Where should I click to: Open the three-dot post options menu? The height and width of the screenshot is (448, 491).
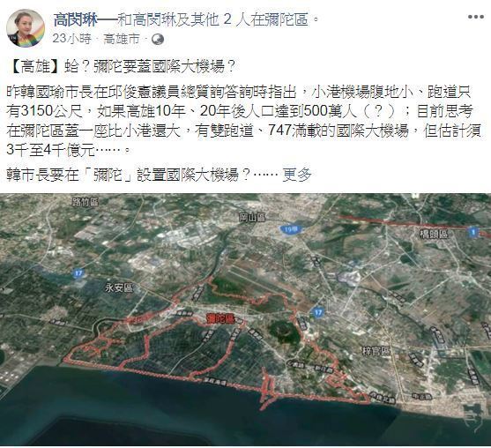pyautogui.click(x=476, y=17)
